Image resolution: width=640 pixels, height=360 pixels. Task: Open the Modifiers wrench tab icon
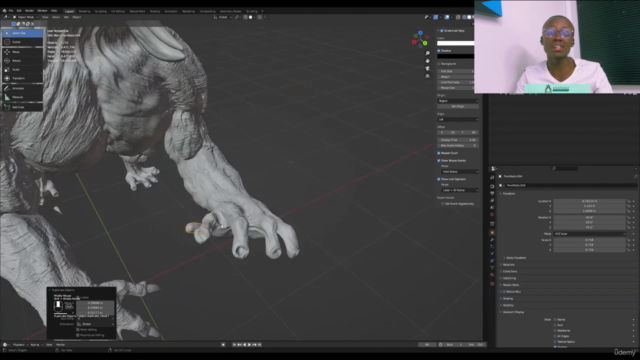coord(492,240)
